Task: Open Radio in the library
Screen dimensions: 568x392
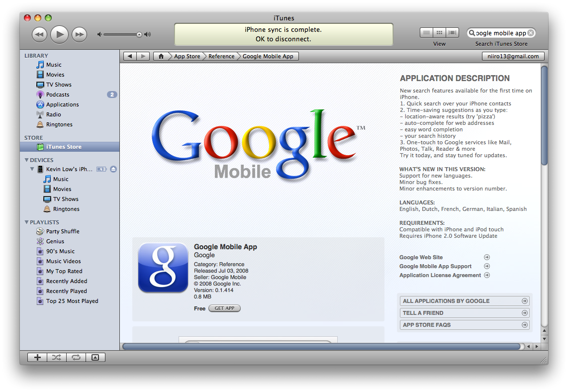Action: [70, 114]
